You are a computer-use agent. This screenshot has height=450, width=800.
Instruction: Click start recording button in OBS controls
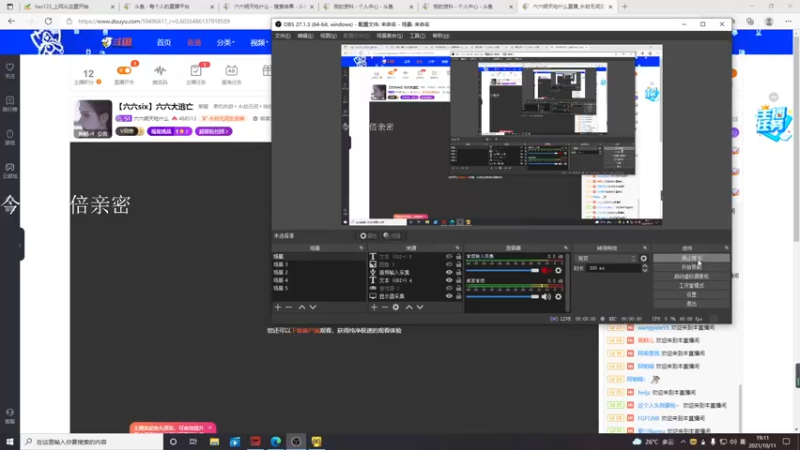[691, 267]
